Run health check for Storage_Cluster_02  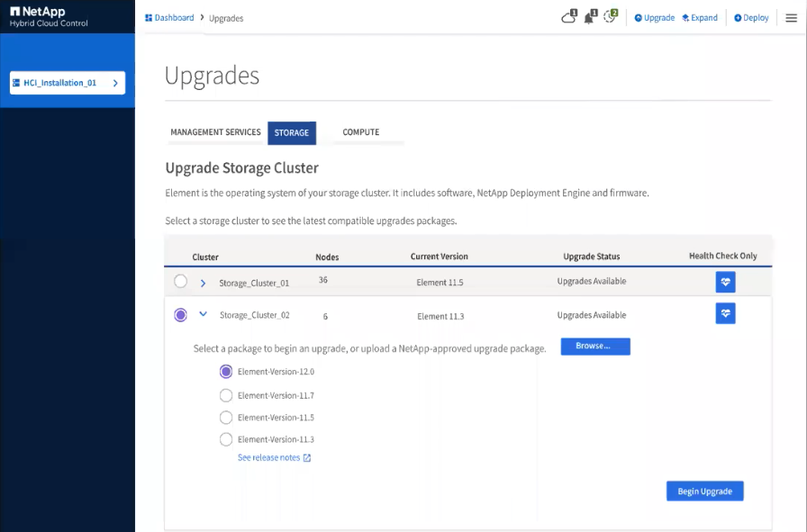point(725,313)
